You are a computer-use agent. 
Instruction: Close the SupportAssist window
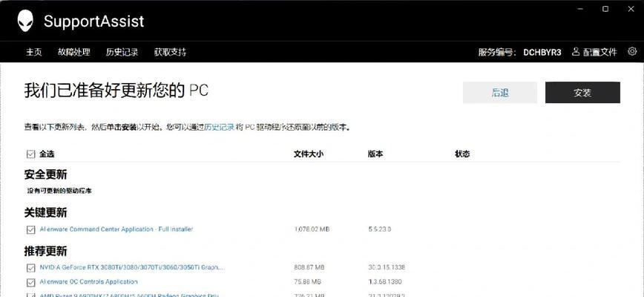631,9
